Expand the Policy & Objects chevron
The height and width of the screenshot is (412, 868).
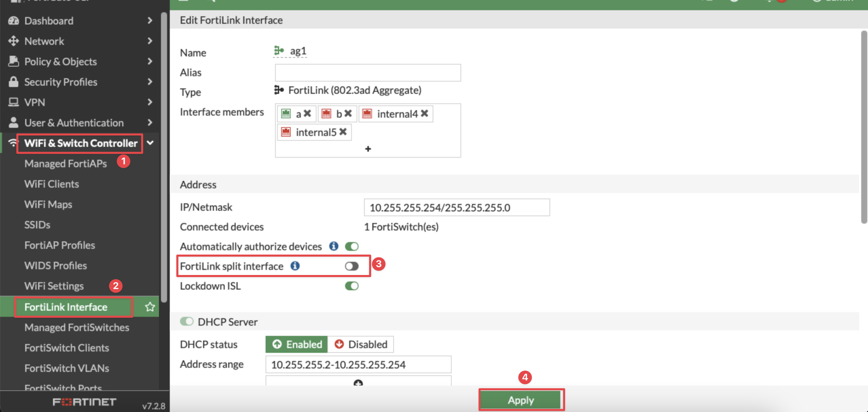(x=150, y=62)
